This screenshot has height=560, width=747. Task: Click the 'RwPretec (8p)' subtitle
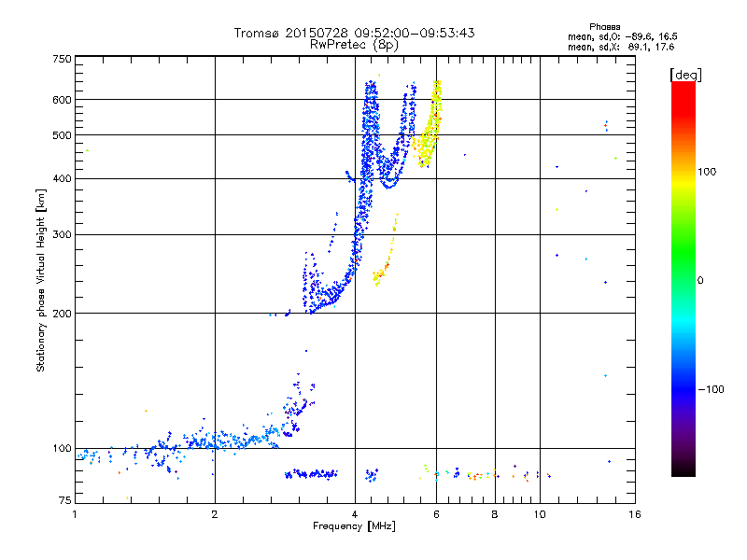click(354, 45)
